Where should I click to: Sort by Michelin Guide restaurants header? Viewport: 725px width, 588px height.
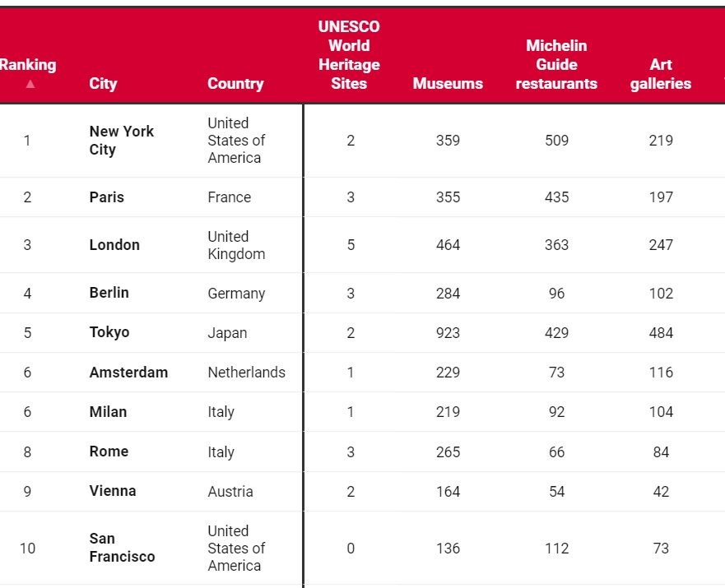click(x=556, y=64)
